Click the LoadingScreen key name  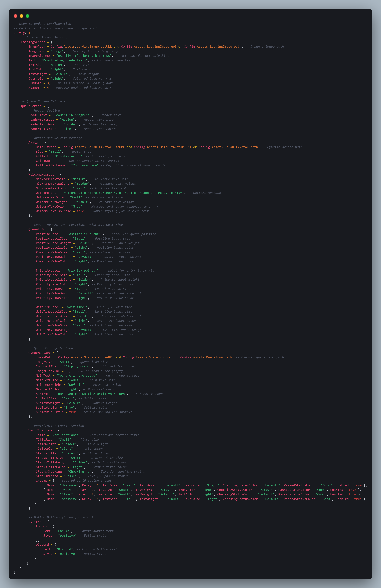click(33, 42)
